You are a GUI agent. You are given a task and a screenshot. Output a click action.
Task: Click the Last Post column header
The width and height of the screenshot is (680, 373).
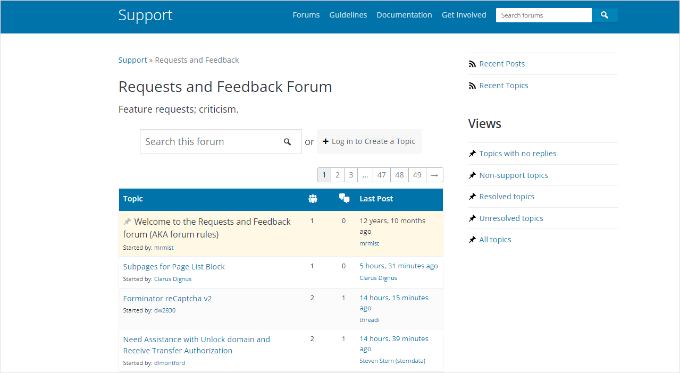[x=376, y=199]
